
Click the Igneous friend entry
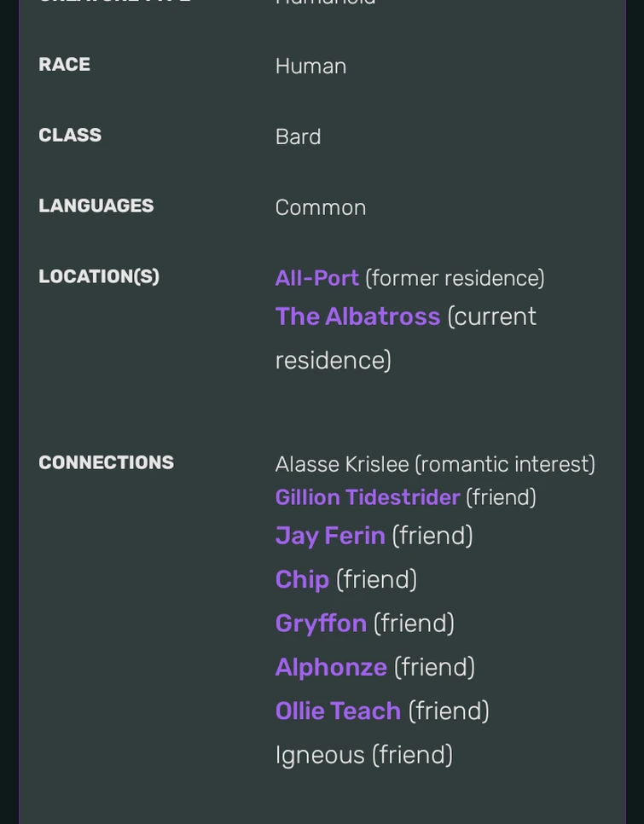click(x=320, y=755)
